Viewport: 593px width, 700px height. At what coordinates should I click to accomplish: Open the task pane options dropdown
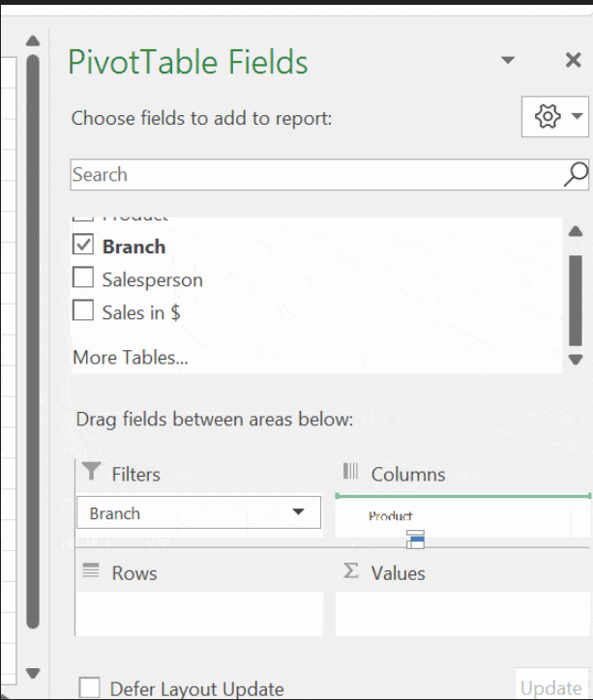[508, 61]
